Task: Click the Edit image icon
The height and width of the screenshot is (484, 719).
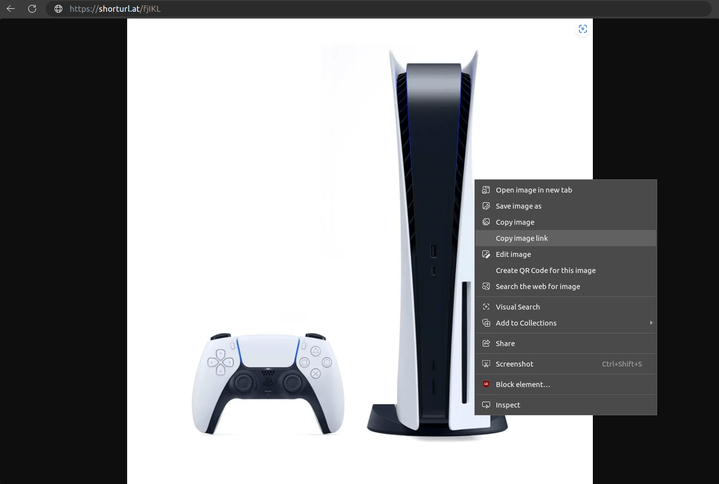Action: click(x=486, y=254)
